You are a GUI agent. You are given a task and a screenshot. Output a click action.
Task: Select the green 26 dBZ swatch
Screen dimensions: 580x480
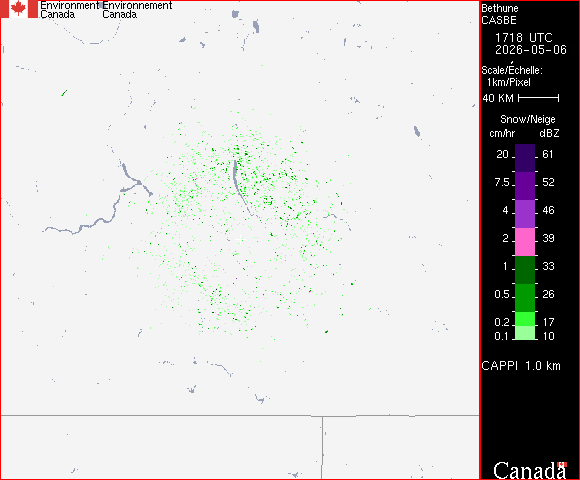525,298
